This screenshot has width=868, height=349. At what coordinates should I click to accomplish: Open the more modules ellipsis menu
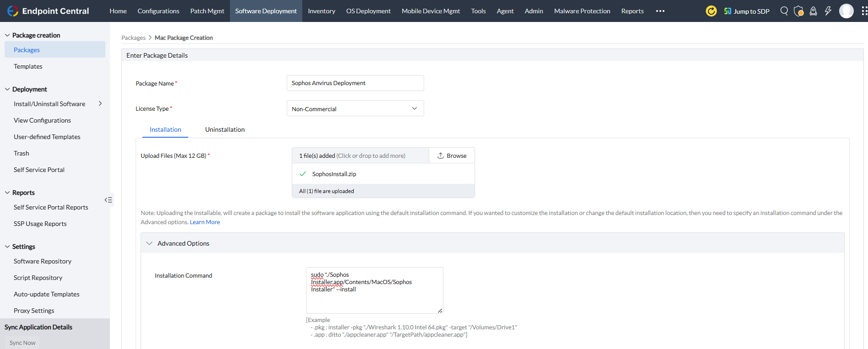660,11
